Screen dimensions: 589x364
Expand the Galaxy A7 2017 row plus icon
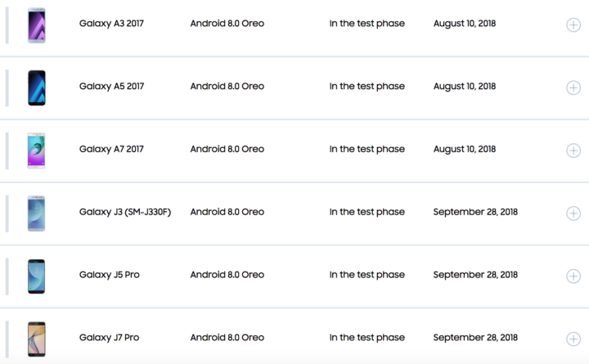[573, 151]
